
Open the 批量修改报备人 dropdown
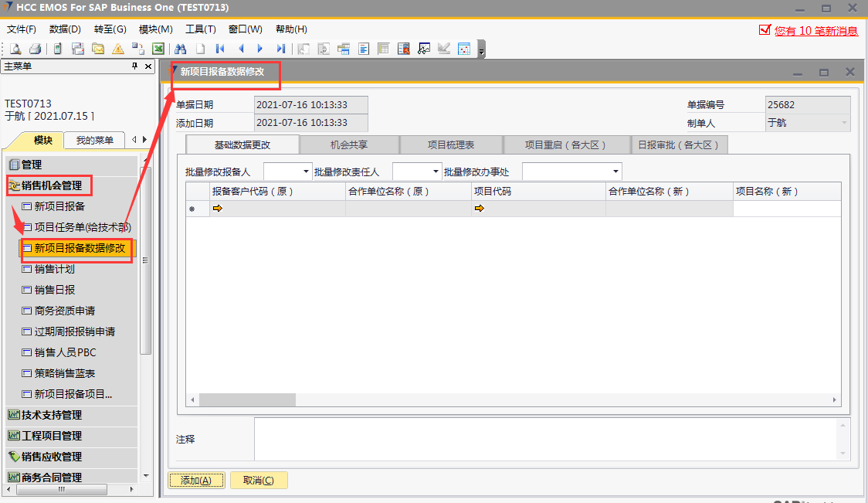[x=306, y=172]
